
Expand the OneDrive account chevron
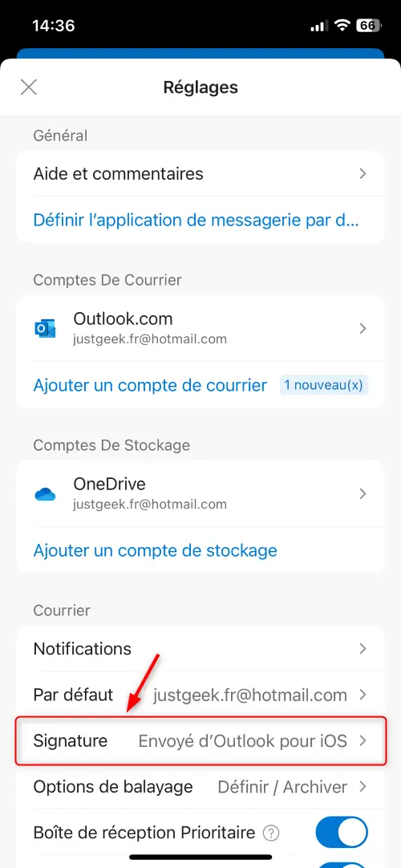[363, 494]
